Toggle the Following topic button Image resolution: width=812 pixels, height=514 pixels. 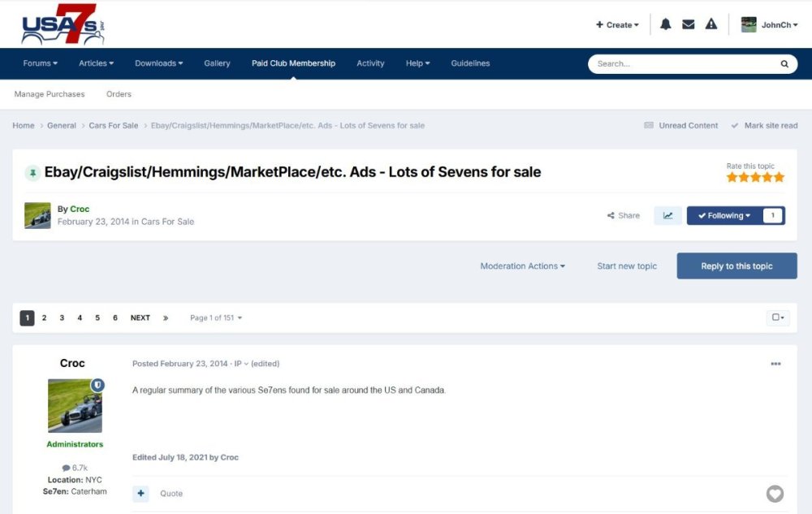click(724, 215)
